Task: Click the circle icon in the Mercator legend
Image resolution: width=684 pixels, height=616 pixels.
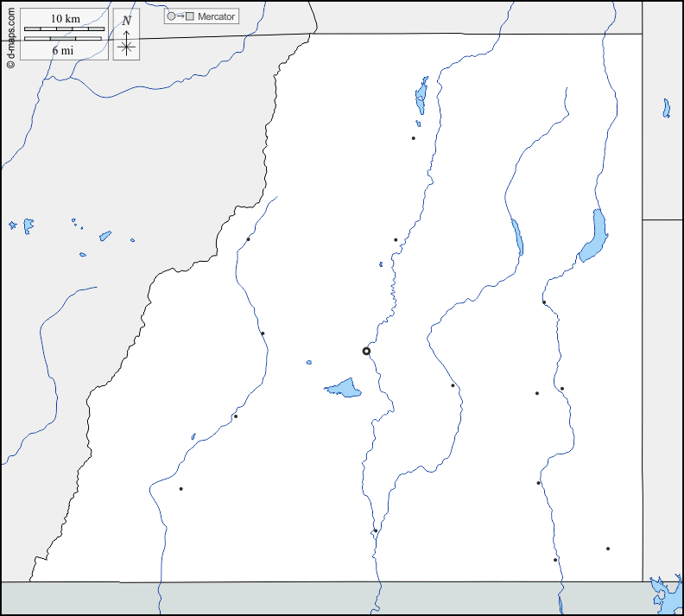Action: pos(171,16)
